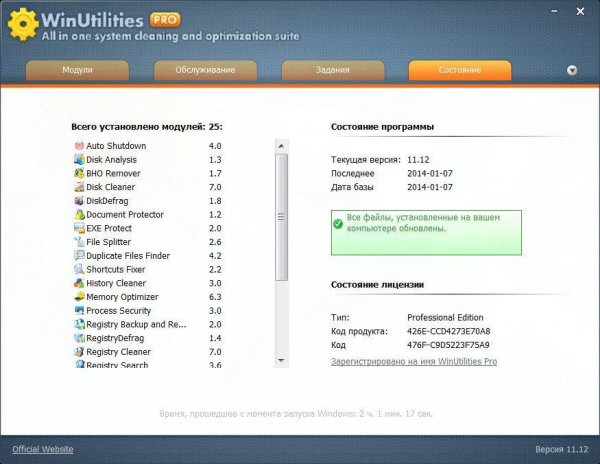Click the module list scrollbar thumb

pos(281,217)
